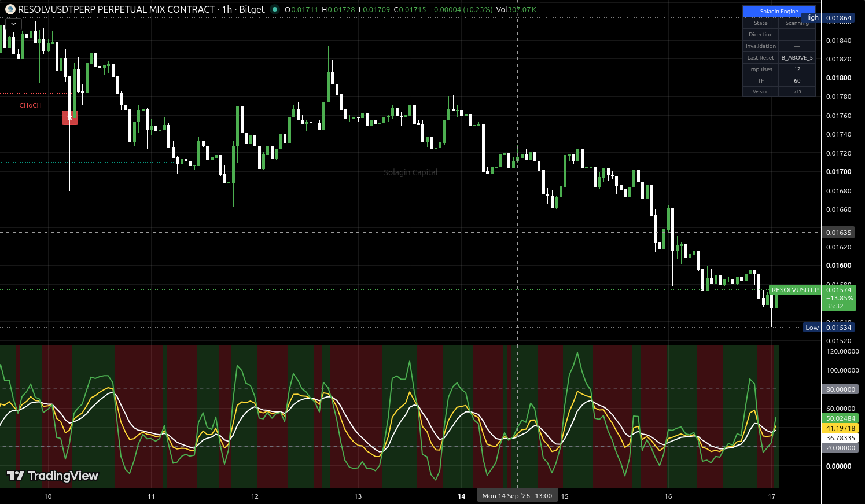Click date 12 on the time axis
865x504 pixels.
[255, 496]
